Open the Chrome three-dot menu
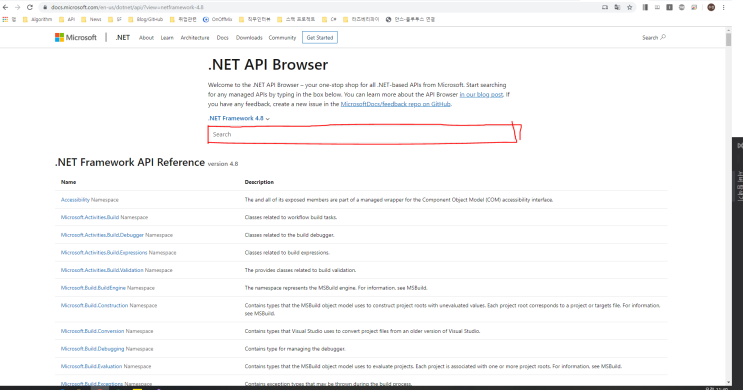743x390 pixels. tap(723, 7)
